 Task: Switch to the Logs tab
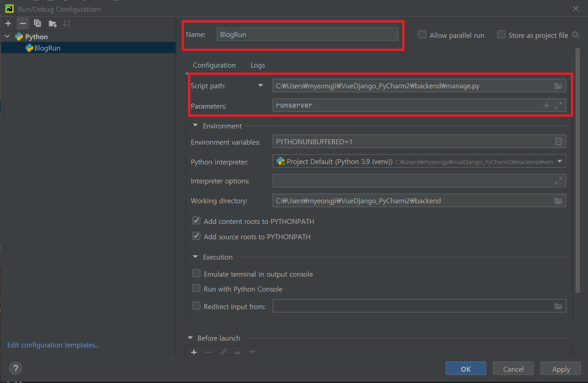(x=258, y=65)
